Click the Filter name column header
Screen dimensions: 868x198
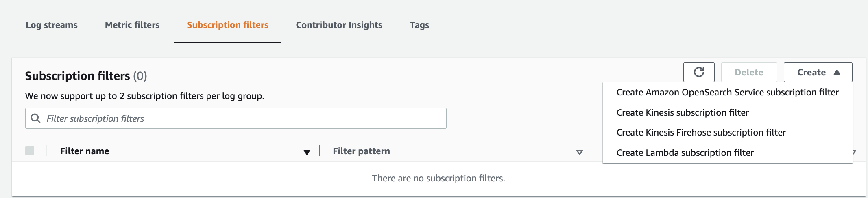85,151
